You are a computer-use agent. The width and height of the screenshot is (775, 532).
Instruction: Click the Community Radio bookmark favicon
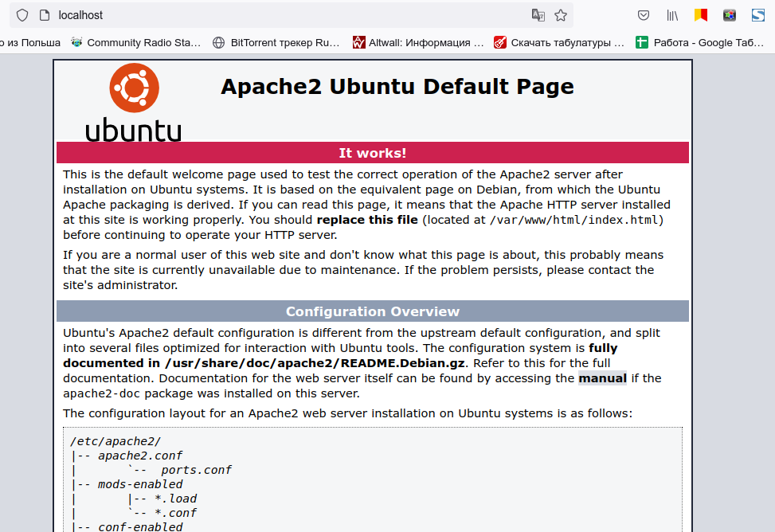[x=76, y=42]
